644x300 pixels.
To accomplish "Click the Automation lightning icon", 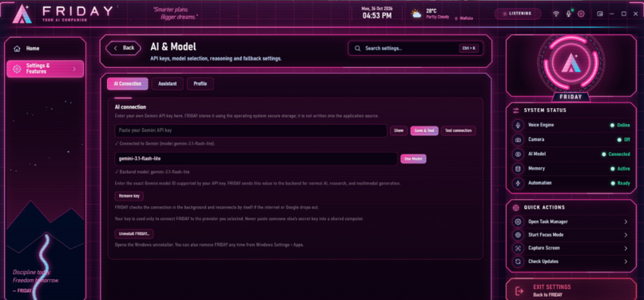I will (518, 183).
